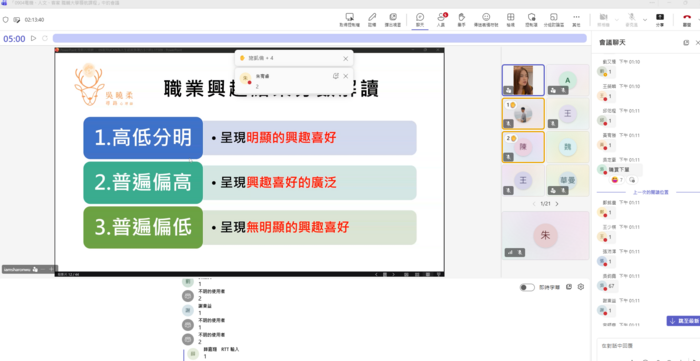Click the shield icon near meeting timer
Viewport: 700px width, 361px height.
[5, 20]
